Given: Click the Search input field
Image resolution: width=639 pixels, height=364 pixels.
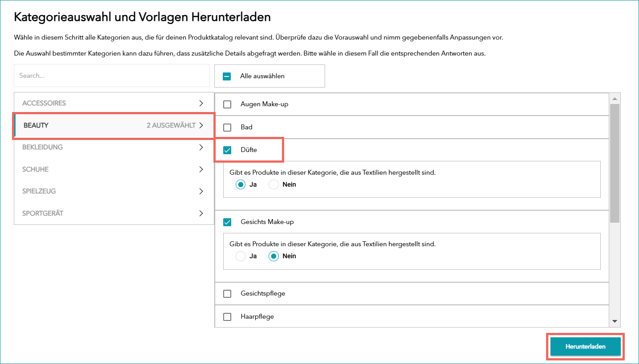Looking at the screenshot, I should pyautogui.click(x=112, y=76).
